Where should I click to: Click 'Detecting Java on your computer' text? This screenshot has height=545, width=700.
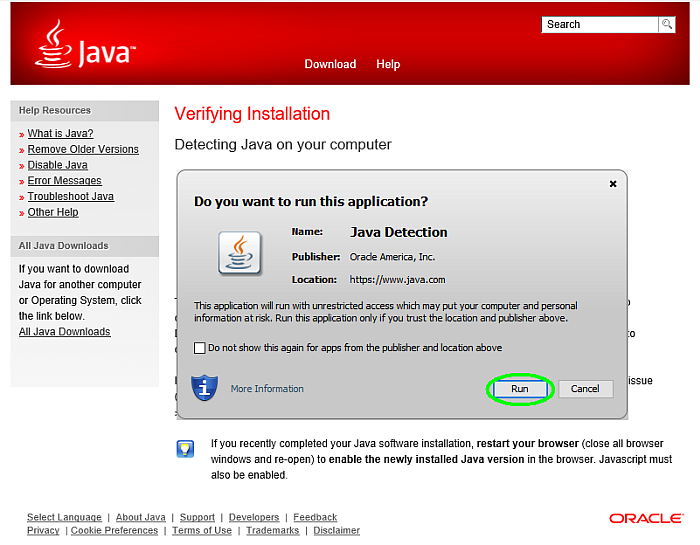tap(283, 145)
